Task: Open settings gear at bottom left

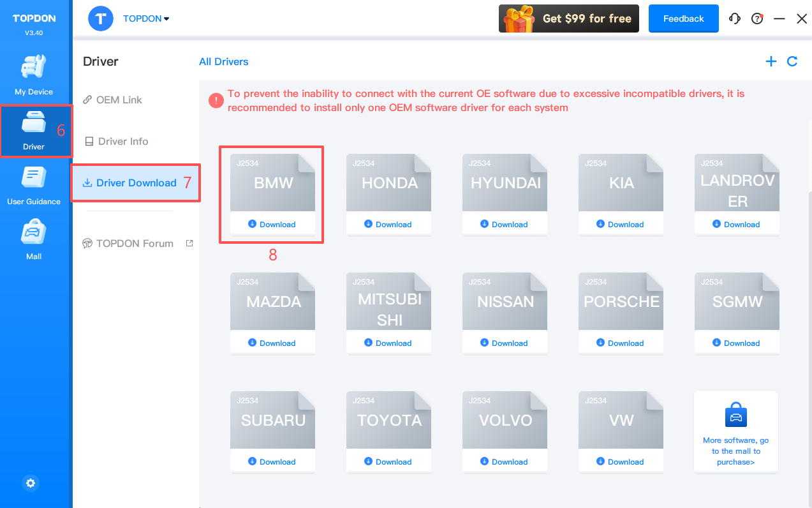Action: point(31,483)
